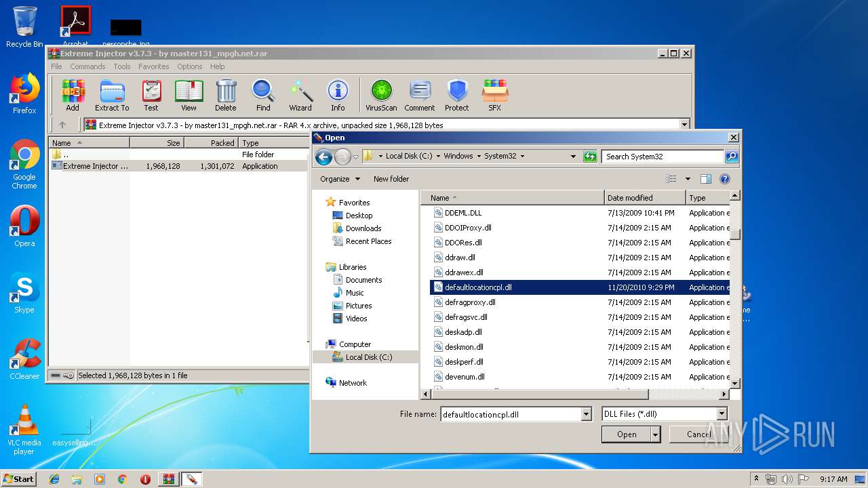868x488 pixels.
Task: Click the View book icon
Action: click(x=189, y=95)
